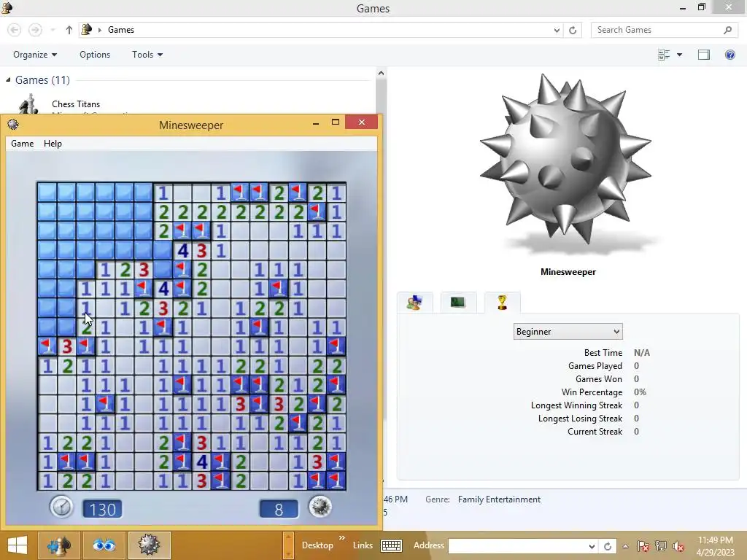Collapse the Games (11) group
Viewport: 747px width, 560px height.
pos(8,80)
